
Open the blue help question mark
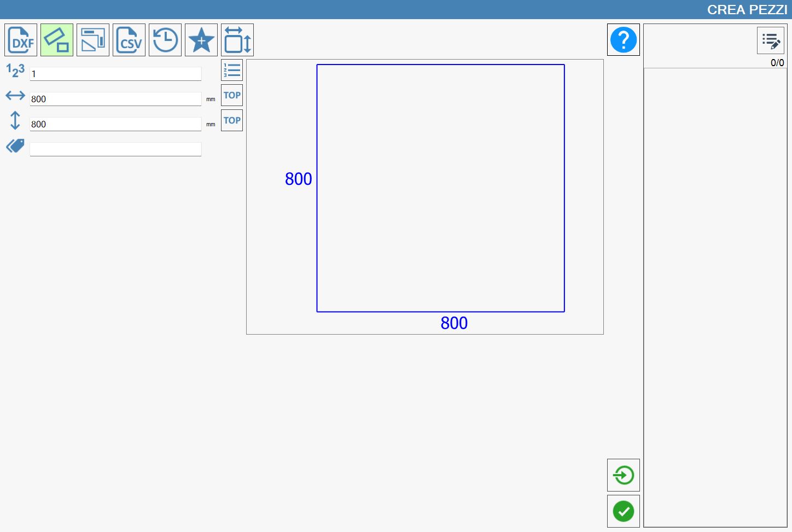tap(624, 40)
